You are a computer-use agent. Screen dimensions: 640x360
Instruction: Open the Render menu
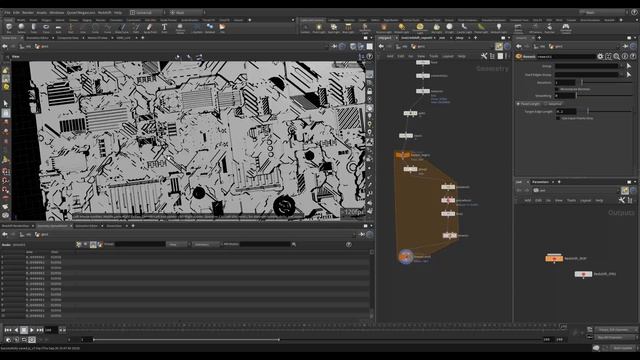(x=28, y=13)
